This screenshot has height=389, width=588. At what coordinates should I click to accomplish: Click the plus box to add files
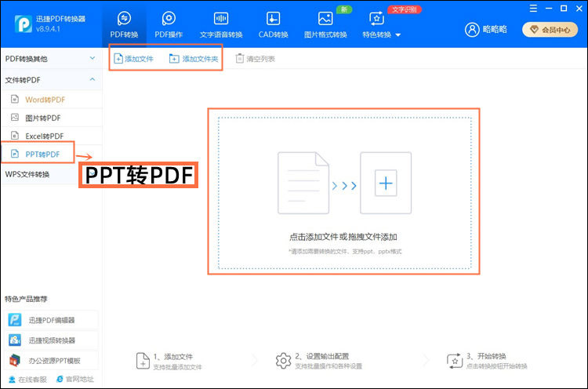386,183
